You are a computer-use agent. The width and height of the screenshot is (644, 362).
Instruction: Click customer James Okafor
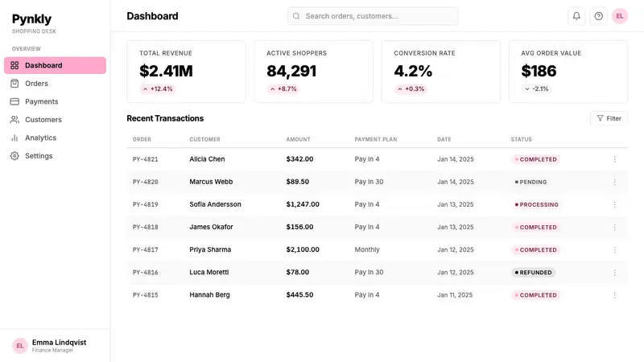click(x=211, y=227)
